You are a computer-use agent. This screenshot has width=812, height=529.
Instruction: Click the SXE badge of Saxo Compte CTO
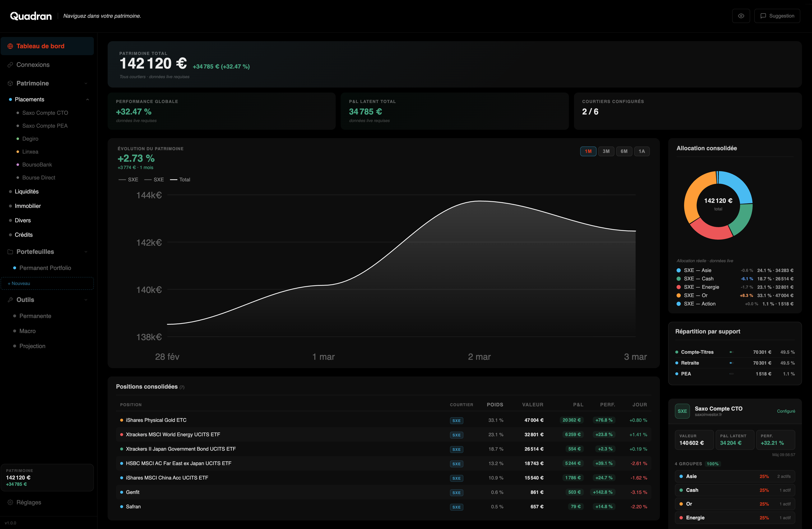[x=682, y=411]
